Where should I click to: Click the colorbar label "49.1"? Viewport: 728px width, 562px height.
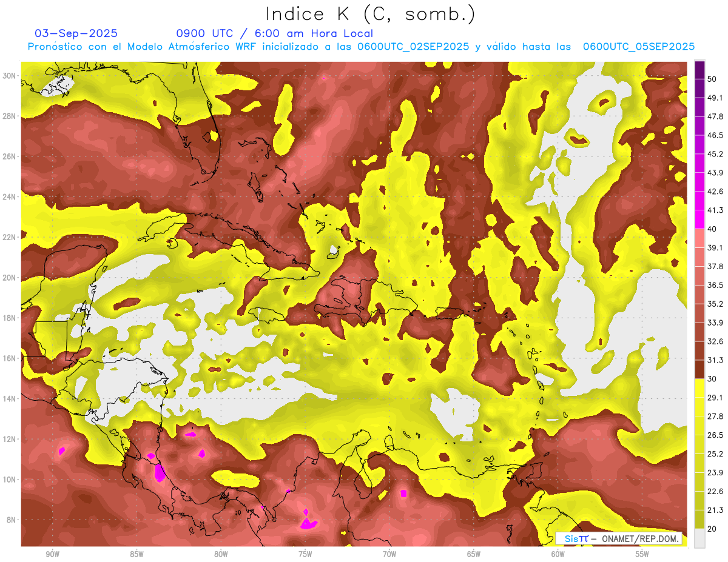715,98
